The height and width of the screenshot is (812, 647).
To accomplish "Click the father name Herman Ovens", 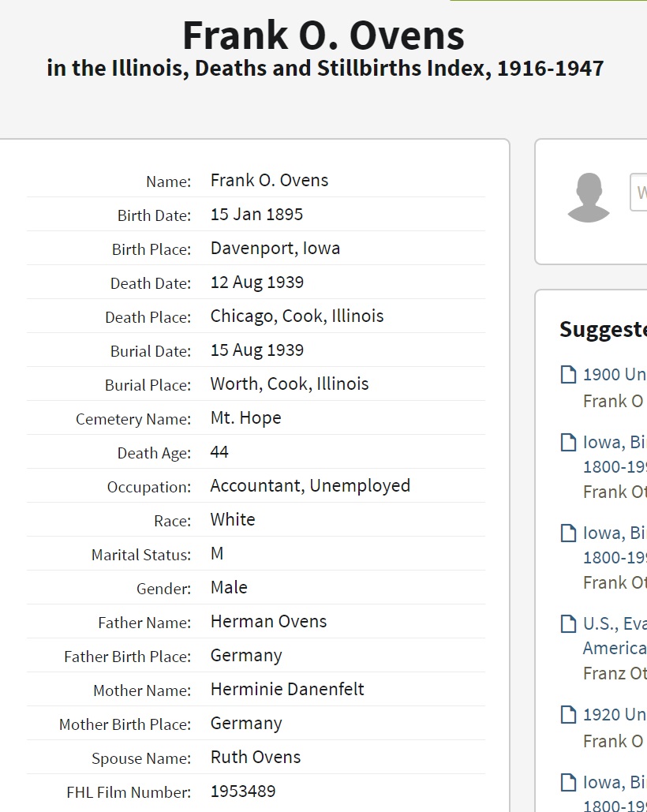I will (268, 622).
